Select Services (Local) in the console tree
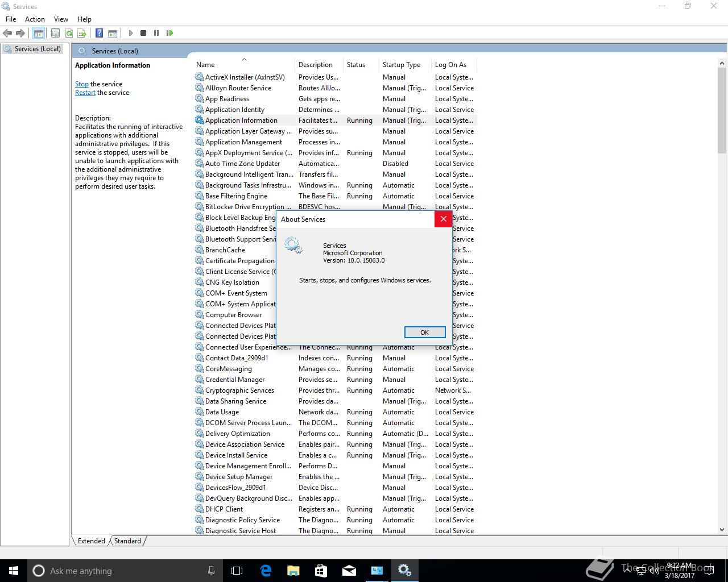This screenshot has height=582, width=728. click(x=32, y=49)
